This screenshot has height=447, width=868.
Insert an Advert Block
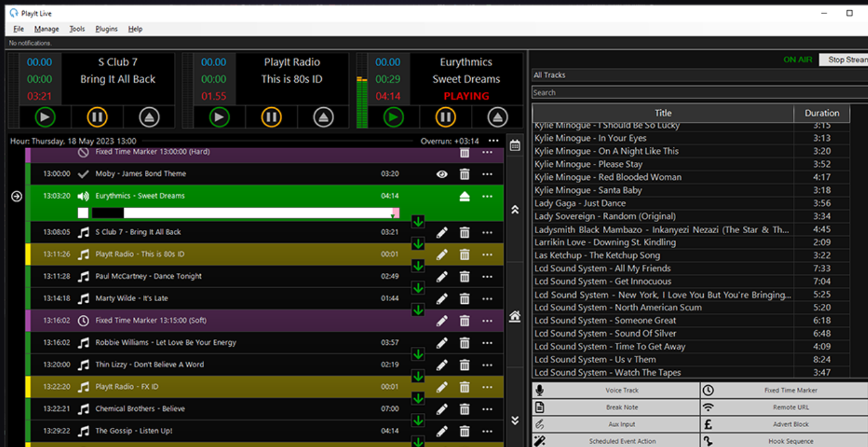[x=790, y=423]
